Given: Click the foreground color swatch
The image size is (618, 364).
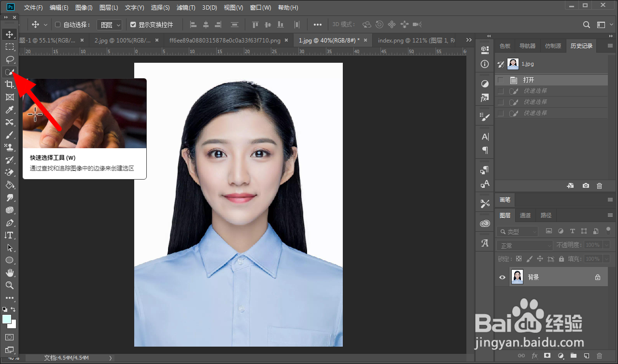Looking at the screenshot, I should (7, 320).
